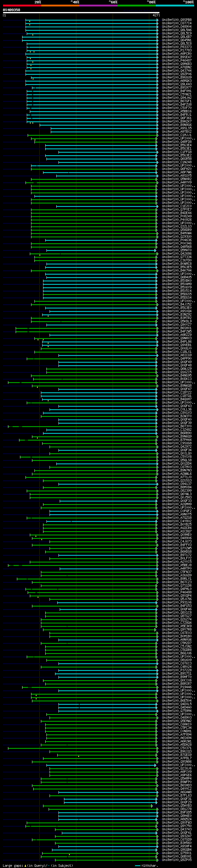Open hit UniRef100_P93106

[x=177, y=602]
